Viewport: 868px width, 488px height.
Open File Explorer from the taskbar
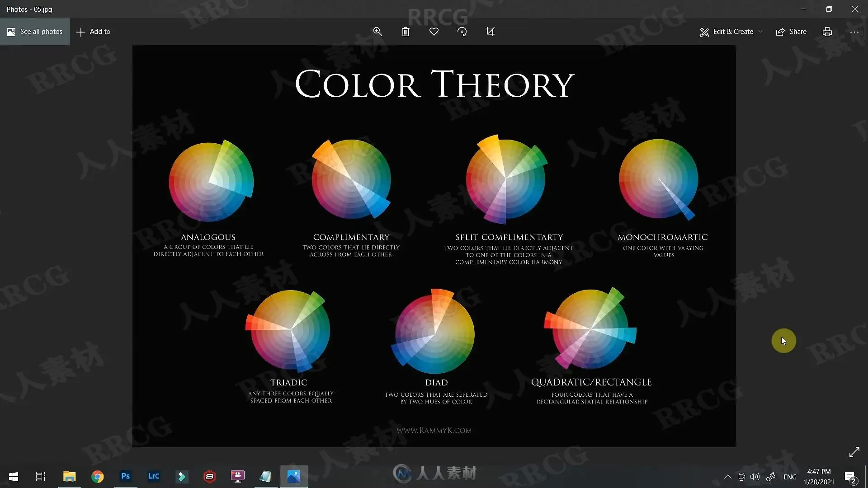(69, 477)
